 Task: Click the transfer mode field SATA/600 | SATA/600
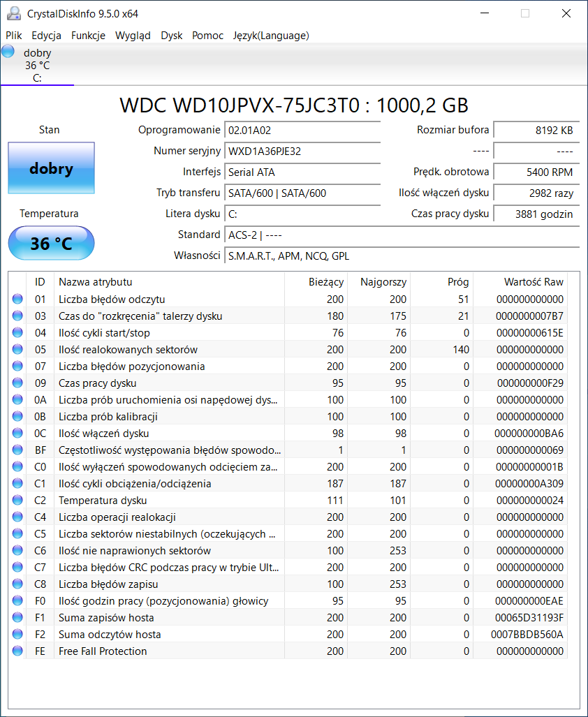[x=302, y=193]
